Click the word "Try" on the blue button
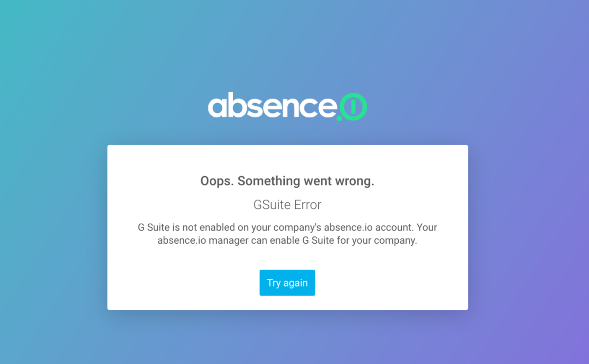Viewport: 589px width, 364px height. point(274,283)
